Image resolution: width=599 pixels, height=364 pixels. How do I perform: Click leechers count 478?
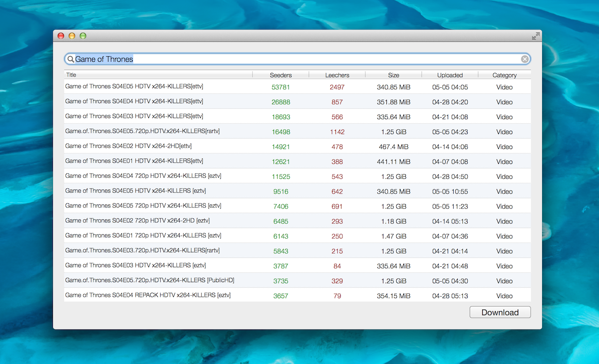337,147
